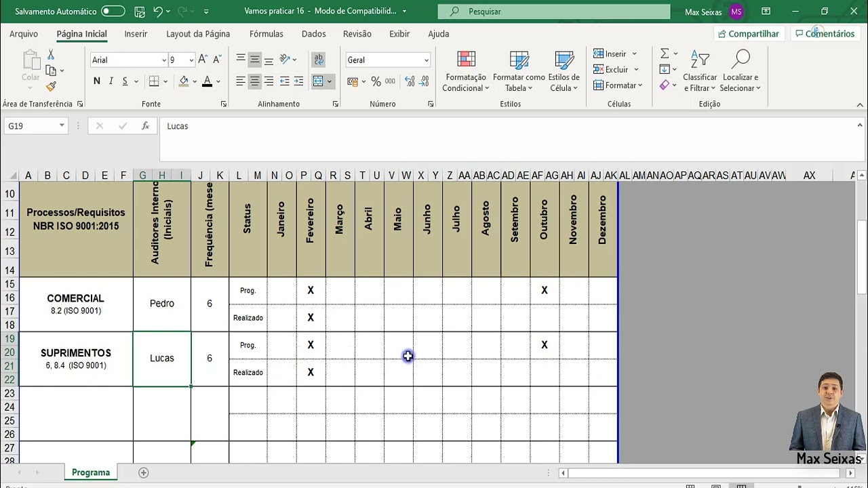Open the Geral number format dropdown
The width and height of the screenshot is (868, 488).
pos(426,60)
